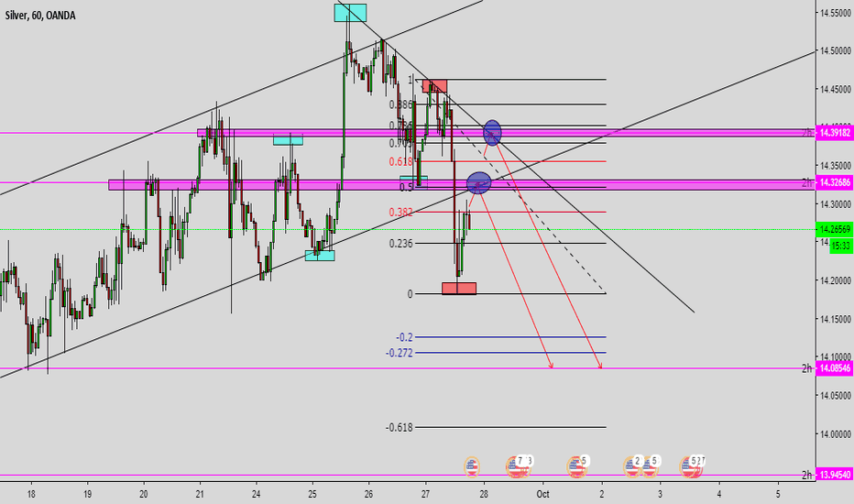Click the red 0.382 Fibonacci label
The height and width of the screenshot is (504, 854).
coord(400,213)
